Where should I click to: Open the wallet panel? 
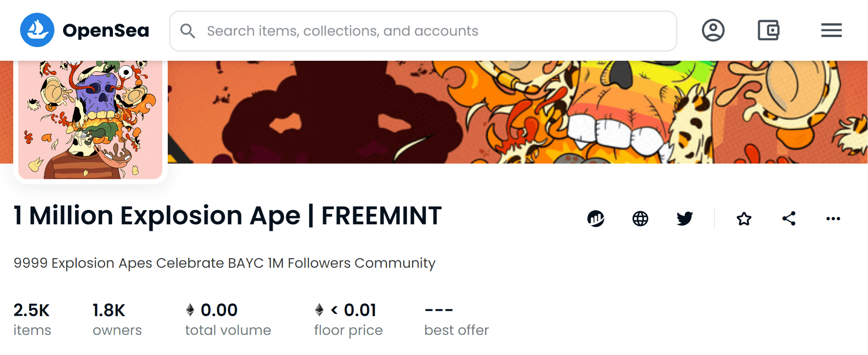[768, 30]
